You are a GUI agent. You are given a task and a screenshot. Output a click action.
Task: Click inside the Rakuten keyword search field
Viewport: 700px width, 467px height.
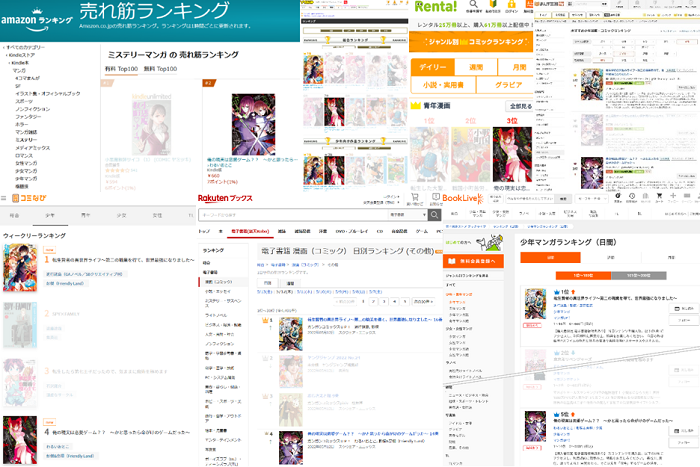[294, 215]
